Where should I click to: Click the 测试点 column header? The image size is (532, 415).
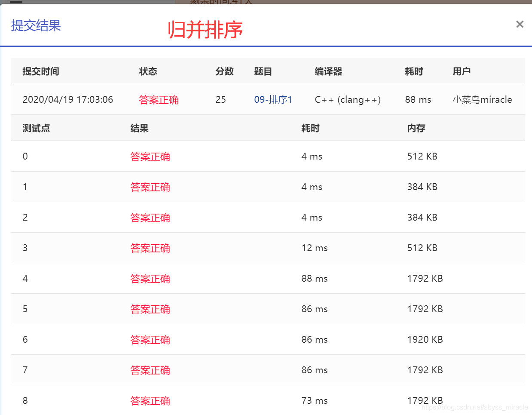[36, 128]
